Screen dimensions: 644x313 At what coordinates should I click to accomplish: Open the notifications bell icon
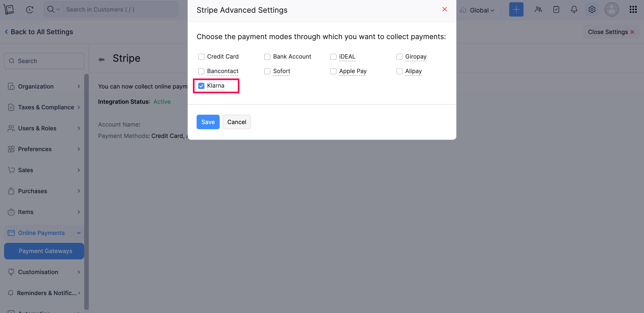point(574,10)
